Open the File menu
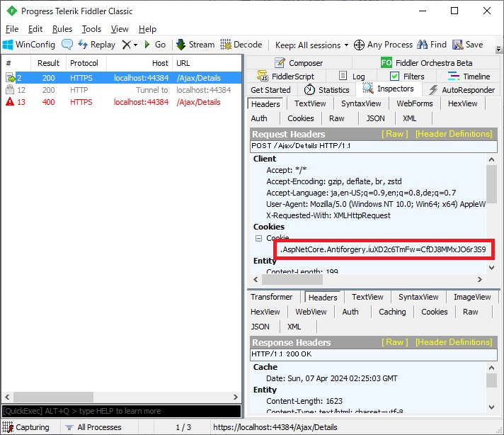The image size is (504, 435). click(12, 29)
